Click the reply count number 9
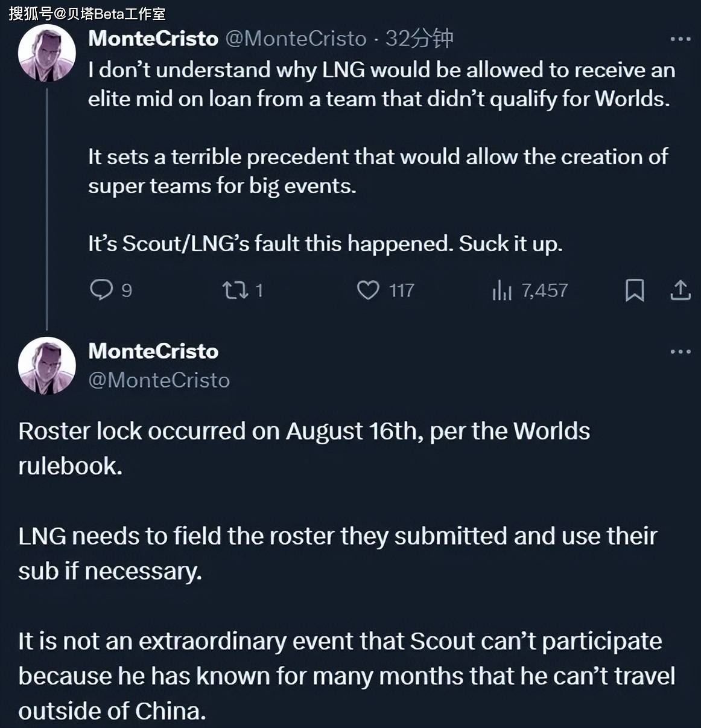Image resolution: width=701 pixels, height=728 pixels. [x=127, y=291]
